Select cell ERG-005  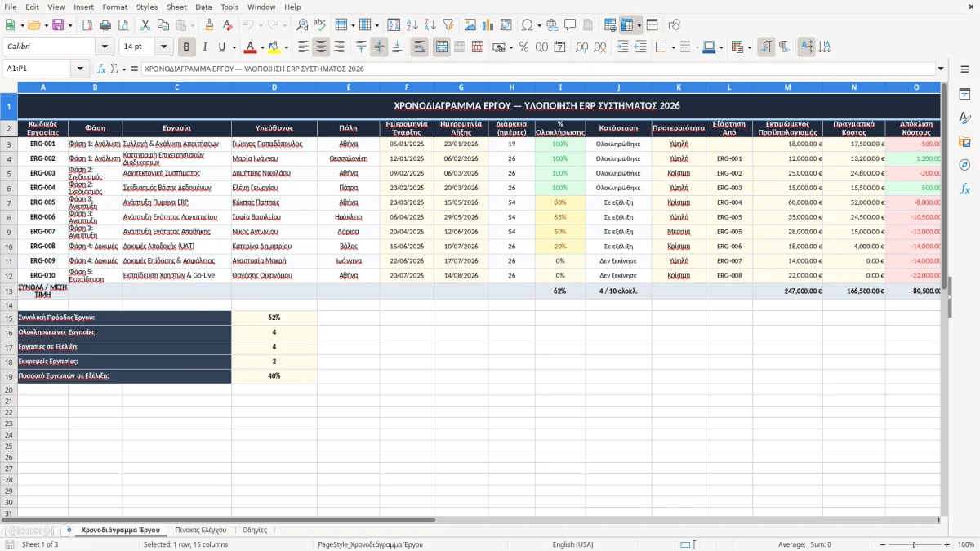[x=42, y=202]
